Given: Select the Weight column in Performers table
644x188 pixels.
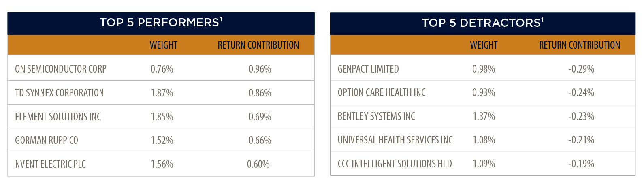Looking at the screenshot, I should (x=164, y=45).
